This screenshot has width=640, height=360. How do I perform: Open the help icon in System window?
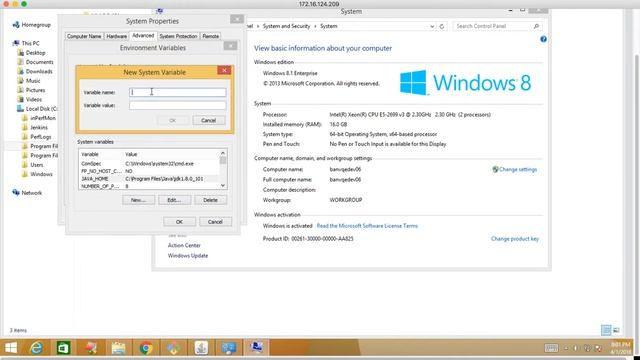click(x=543, y=39)
